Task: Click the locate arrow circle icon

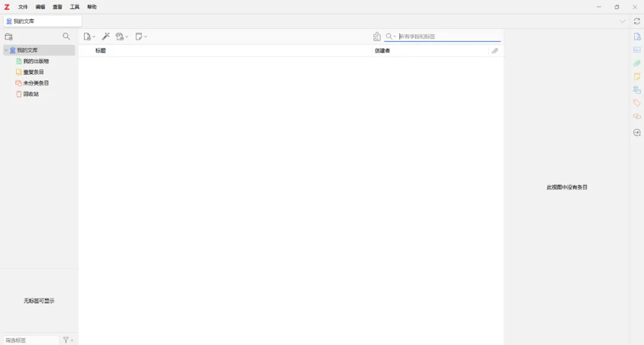Action: (x=637, y=133)
